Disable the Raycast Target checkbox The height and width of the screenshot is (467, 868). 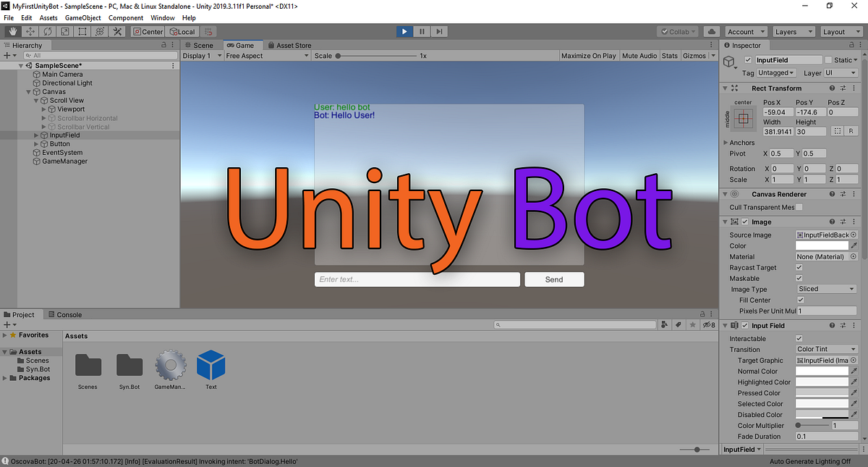pos(800,267)
